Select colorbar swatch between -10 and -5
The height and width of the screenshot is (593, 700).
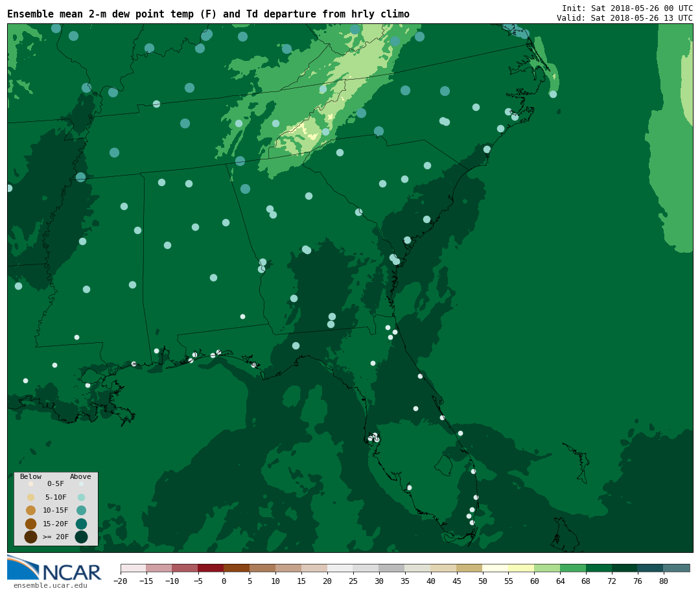point(185,568)
